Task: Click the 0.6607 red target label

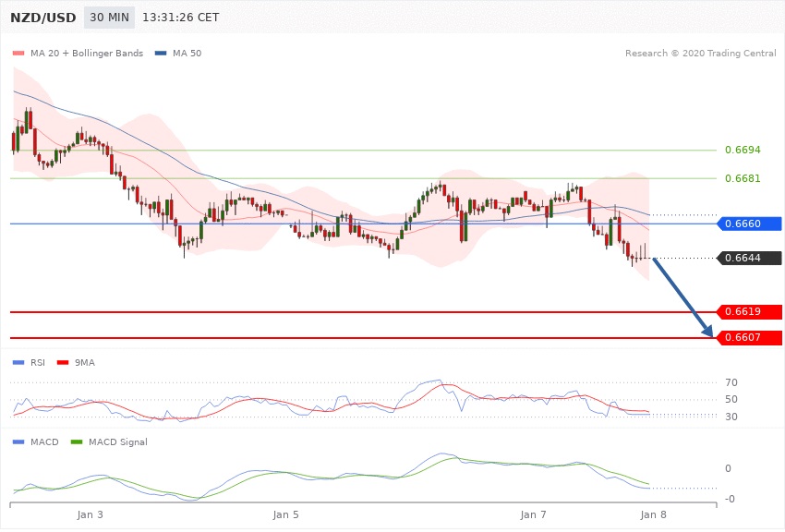Action: coord(749,338)
